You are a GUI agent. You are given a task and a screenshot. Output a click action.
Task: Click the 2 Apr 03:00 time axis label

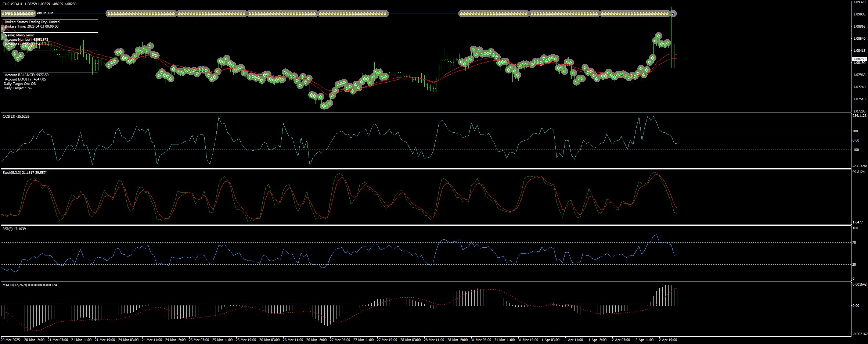[621, 340]
